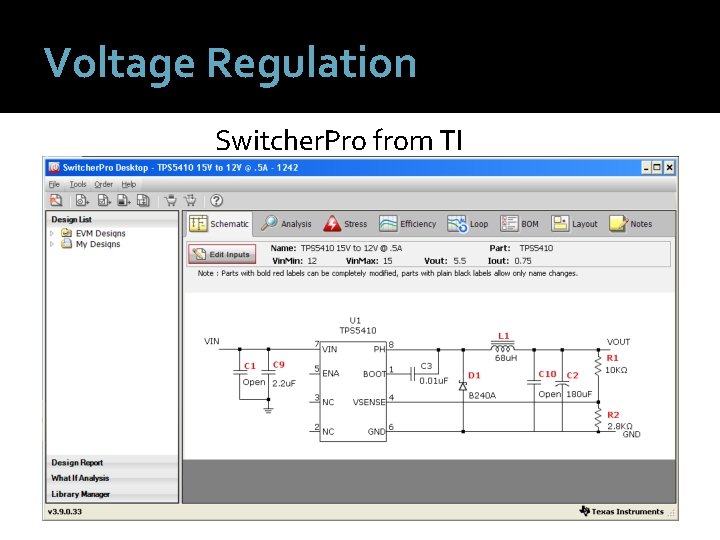Minimize the SwitcherPro Desktop window
This screenshot has height=540, width=720.
[646, 168]
